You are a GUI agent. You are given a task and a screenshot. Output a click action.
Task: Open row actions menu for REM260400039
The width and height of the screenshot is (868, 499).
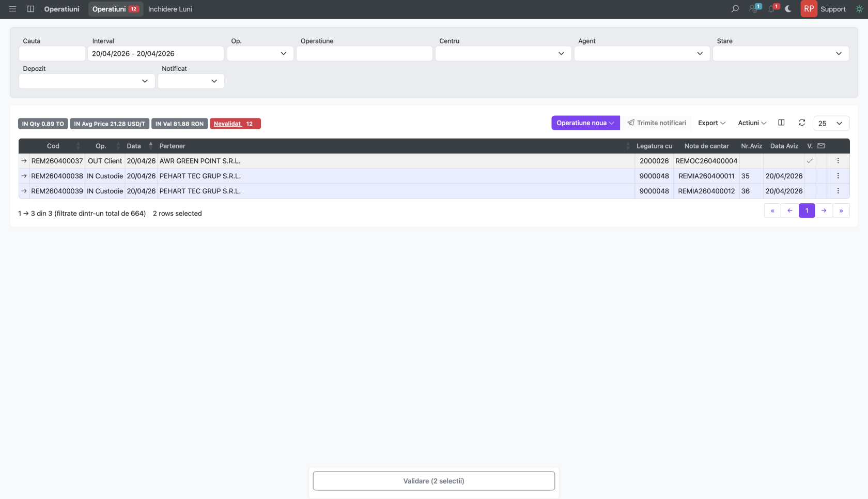838,191
